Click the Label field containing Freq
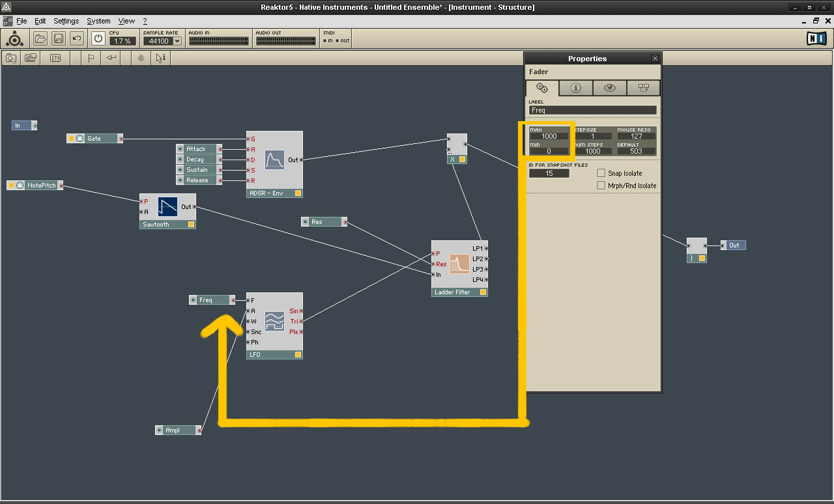Image resolution: width=834 pixels, height=504 pixels. click(592, 110)
